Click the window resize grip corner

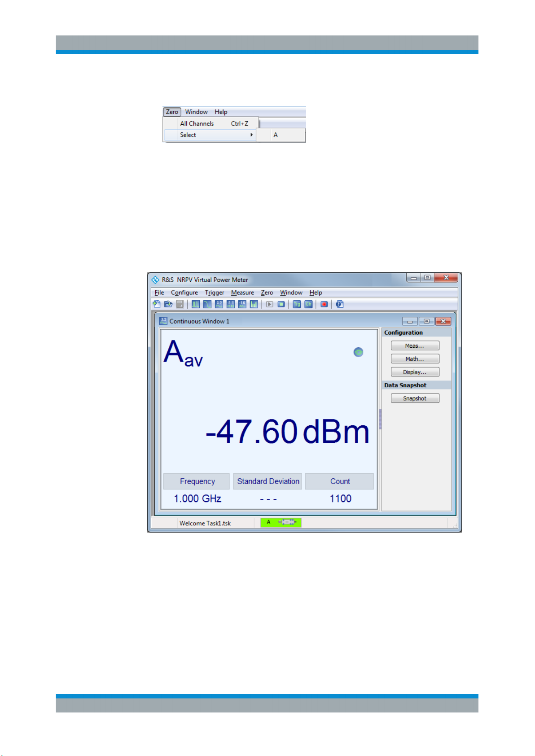(x=454, y=525)
